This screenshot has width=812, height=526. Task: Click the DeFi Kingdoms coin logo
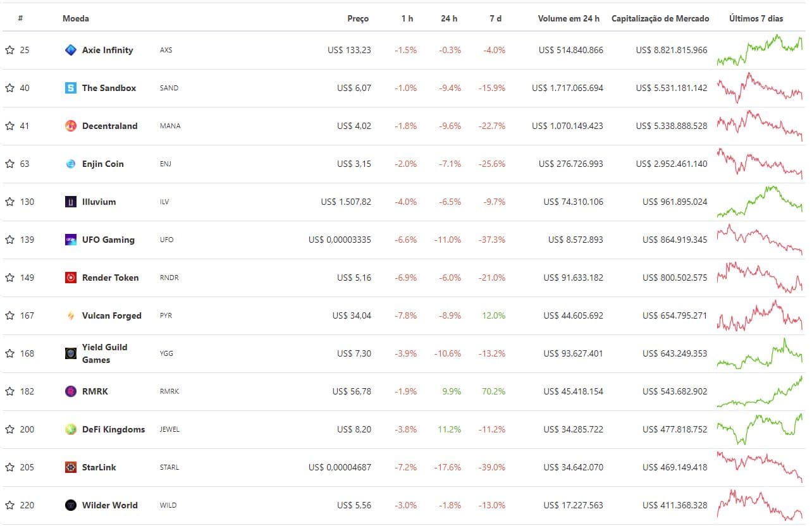pos(71,429)
